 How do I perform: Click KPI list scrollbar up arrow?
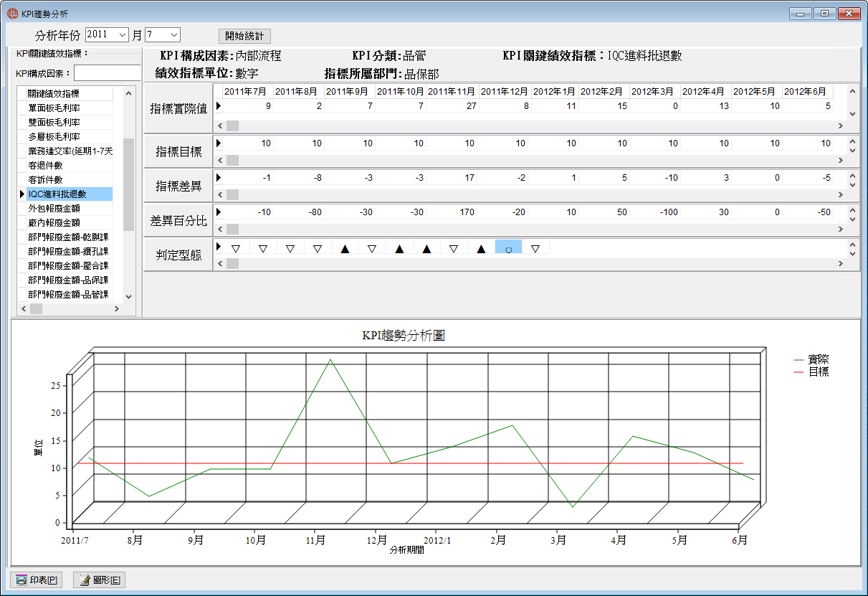pos(128,93)
